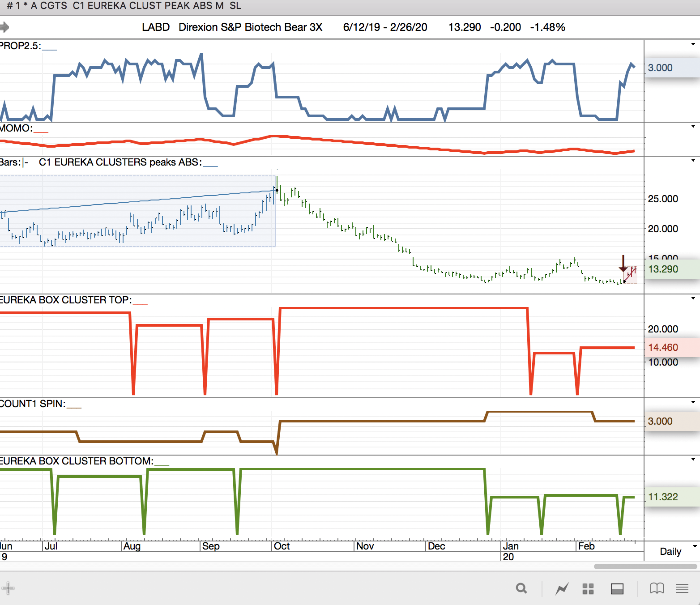Click the red down-arrow signal marker on chart
The image size is (700, 605).
click(623, 264)
